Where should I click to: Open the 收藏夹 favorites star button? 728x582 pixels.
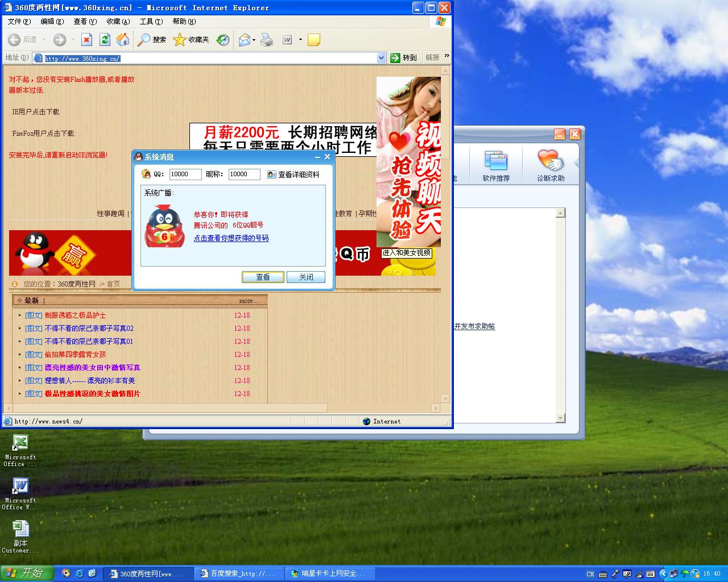pos(191,39)
